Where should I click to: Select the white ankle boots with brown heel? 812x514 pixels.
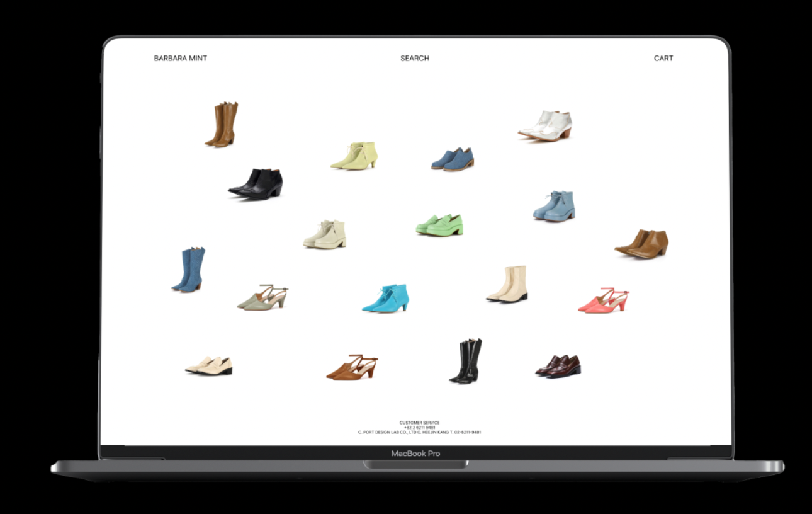point(545,126)
